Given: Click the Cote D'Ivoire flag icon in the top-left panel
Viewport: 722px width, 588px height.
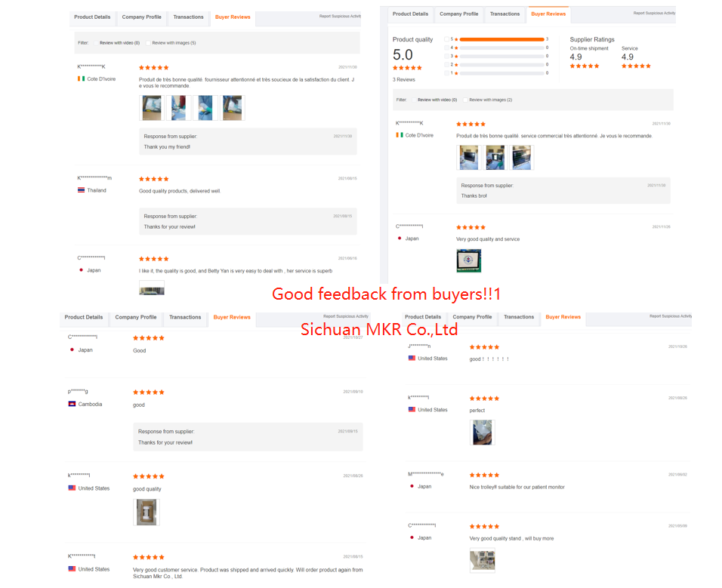Looking at the screenshot, I should (81, 79).
